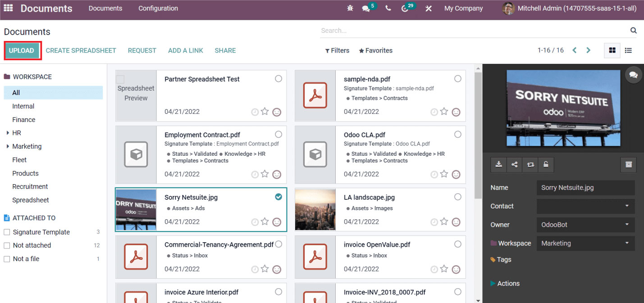This screenshot has height=303, width=644.
Task: Click the download icon in preview panel
Action: click(x=499, y=165)
